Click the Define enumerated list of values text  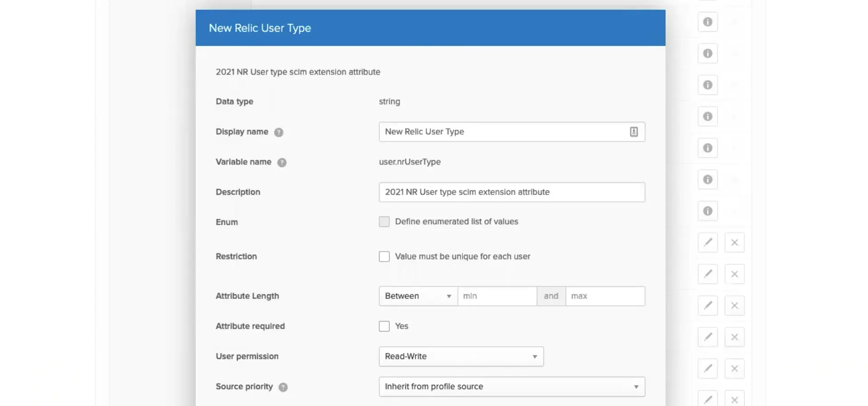pyautogui.click(x=457, y=222)
